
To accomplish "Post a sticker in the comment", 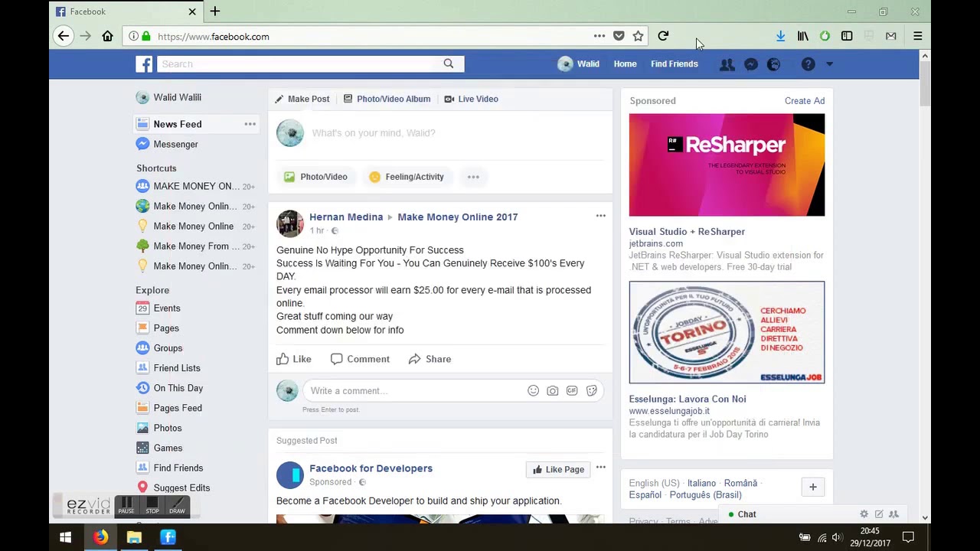I will [x=591, y=391].
